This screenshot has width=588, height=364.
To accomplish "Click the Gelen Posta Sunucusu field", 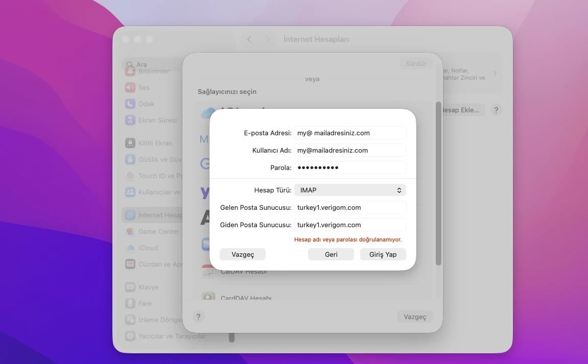I will pos(350,208).
